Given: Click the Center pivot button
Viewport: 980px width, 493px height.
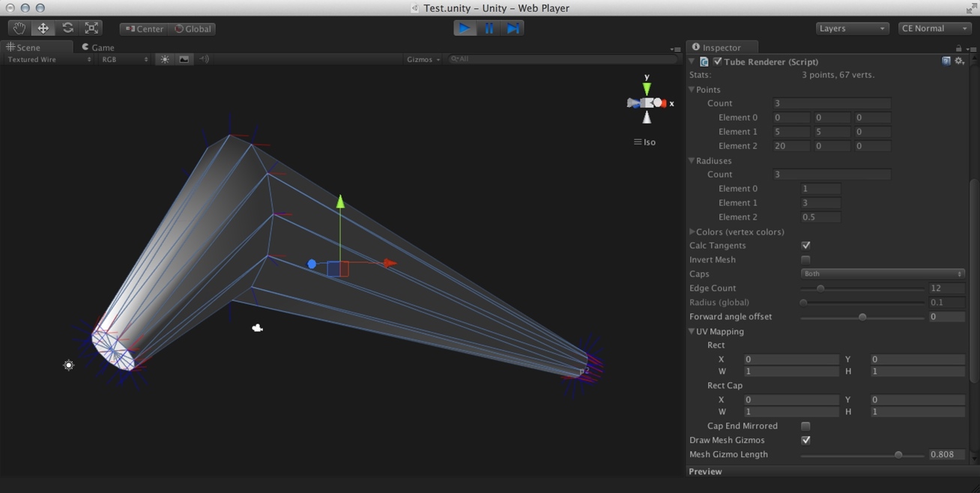Looking at the screenshot, I should [x=143, y=28].
